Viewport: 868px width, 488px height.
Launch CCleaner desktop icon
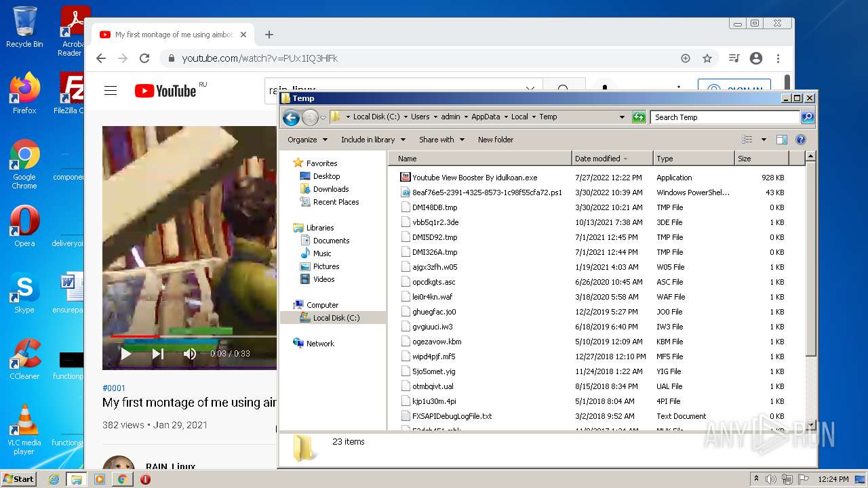coord(24,359)
